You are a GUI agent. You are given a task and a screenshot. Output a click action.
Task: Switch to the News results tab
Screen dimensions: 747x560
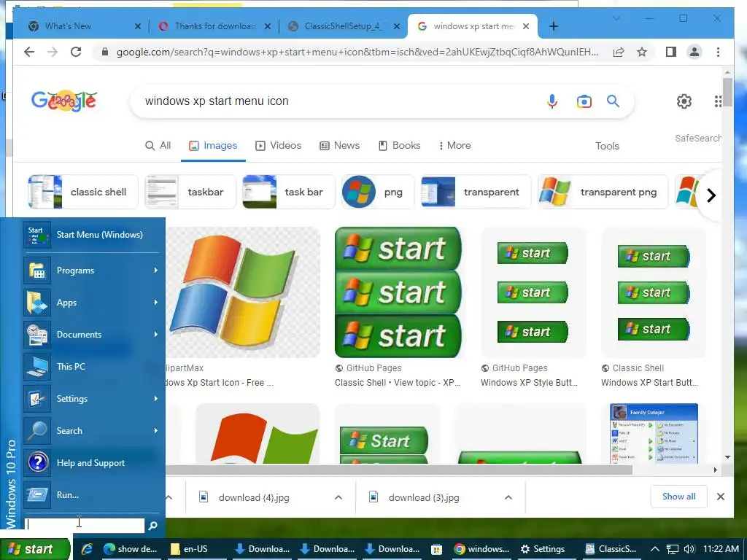point(339,145)
